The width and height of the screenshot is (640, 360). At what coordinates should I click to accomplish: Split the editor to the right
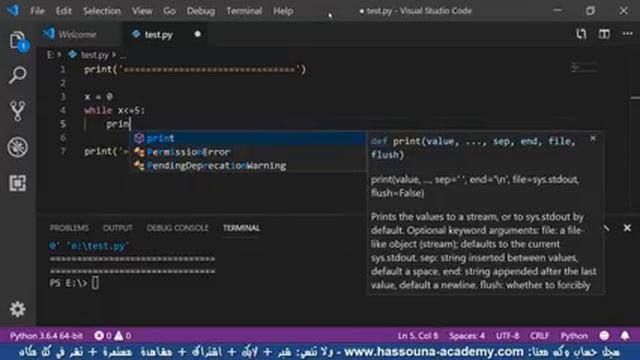[x=604, y=34]
